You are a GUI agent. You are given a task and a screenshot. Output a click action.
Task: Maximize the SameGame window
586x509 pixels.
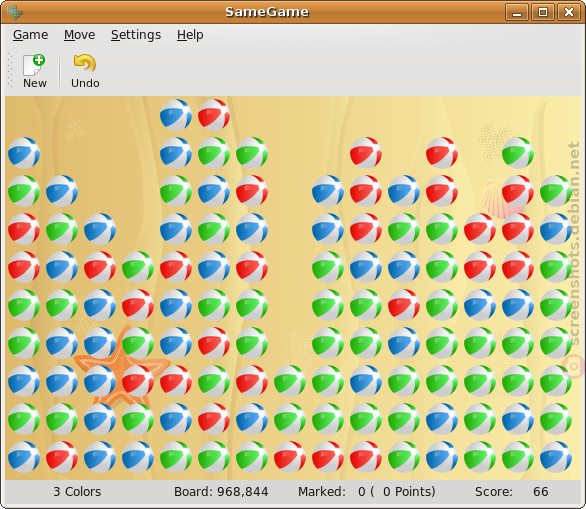543,12
